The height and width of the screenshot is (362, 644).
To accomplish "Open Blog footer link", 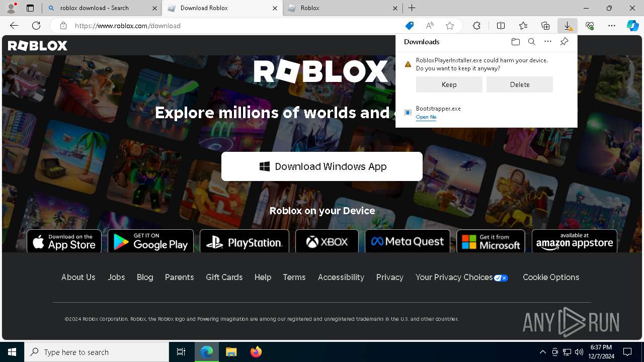I will point(145,277).
